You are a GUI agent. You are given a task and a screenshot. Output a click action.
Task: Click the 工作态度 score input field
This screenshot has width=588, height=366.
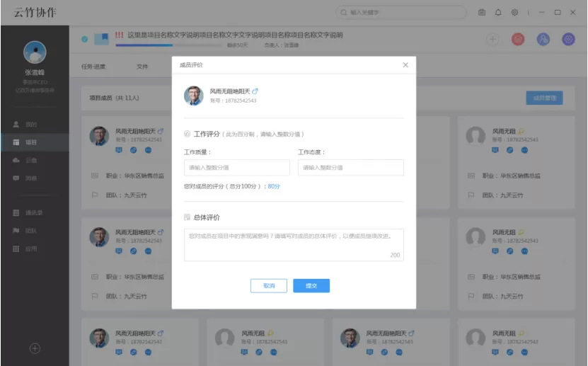[x=351, y=168]
